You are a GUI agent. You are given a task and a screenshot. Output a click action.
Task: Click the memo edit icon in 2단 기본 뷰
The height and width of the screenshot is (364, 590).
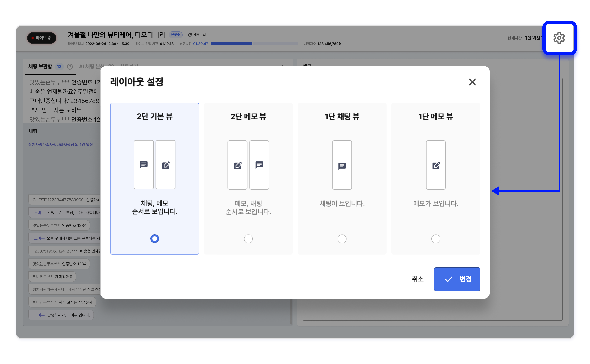[166, 165]
